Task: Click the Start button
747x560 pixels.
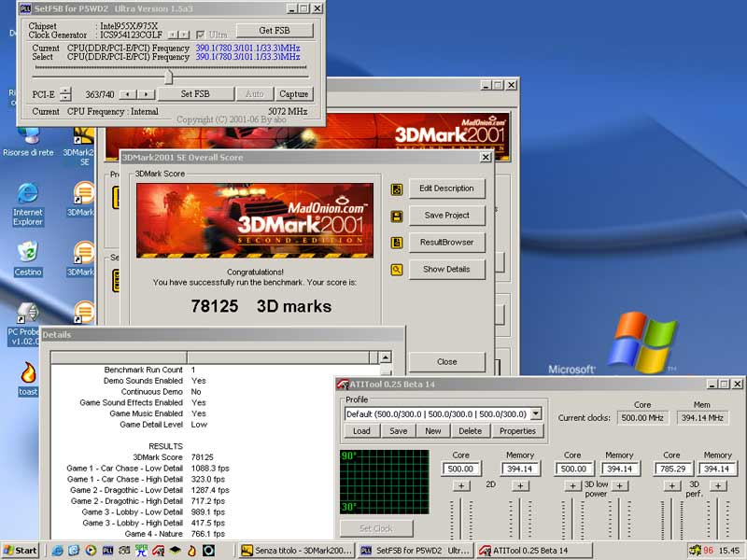Action: (x=20, y=551)
